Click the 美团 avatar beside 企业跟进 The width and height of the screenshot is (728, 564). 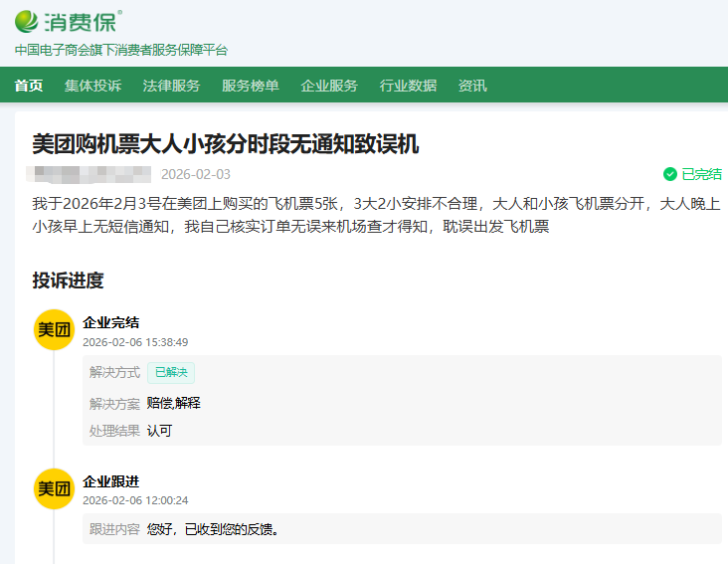(54, 488)
